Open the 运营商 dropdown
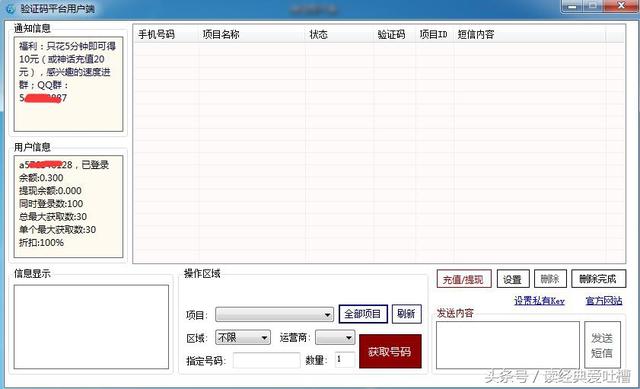 [x=335, y=338]
